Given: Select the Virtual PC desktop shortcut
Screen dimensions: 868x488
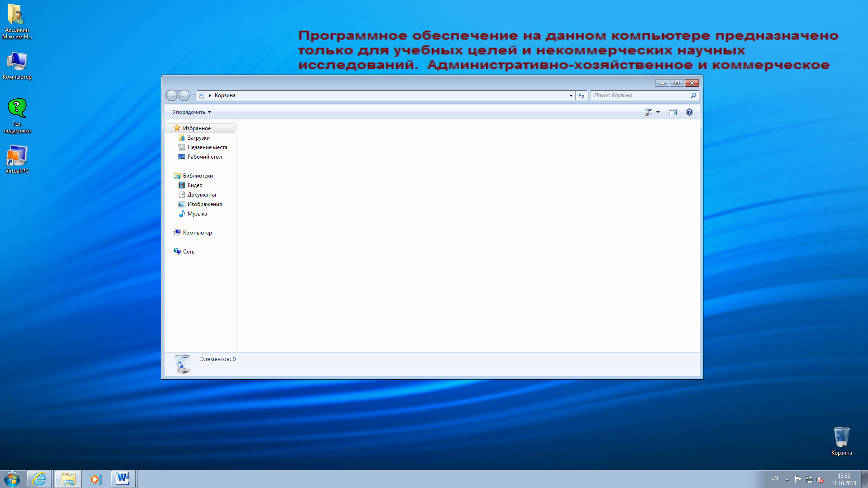Looking at the screenshot, I should tap(17, 159).
